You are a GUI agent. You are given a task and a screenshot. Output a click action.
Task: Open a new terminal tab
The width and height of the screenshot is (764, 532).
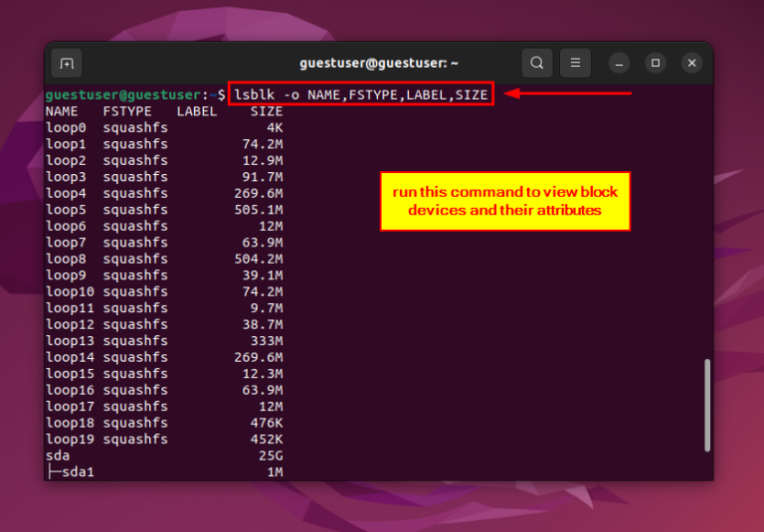[67, 64]
